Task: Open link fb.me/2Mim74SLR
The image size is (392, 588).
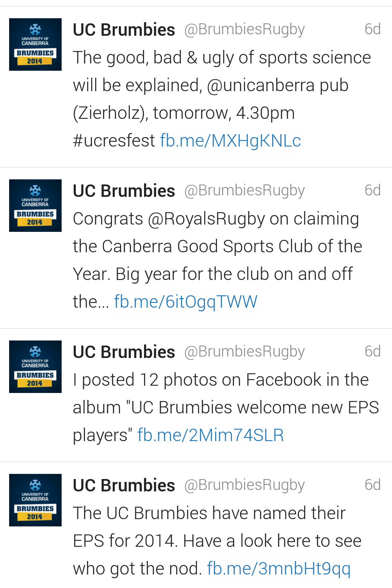Action: coord(210,435)
